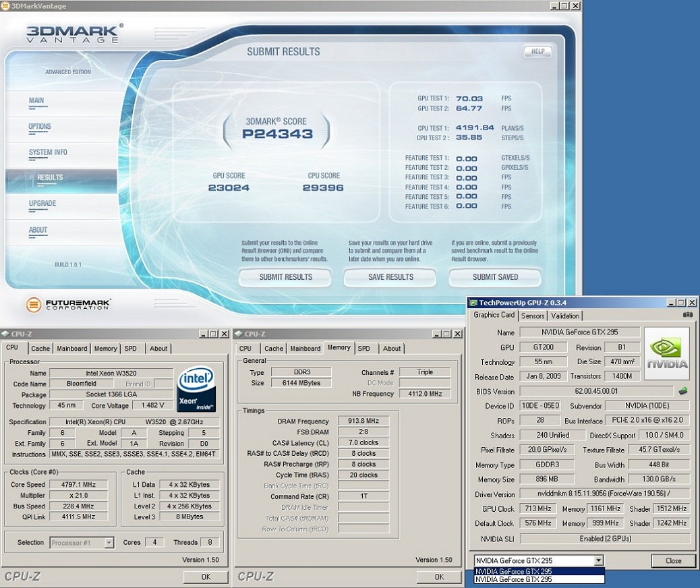Open ABOUT in 3DMark sidebar
The image size is (700, 588).
coord(38,230)
